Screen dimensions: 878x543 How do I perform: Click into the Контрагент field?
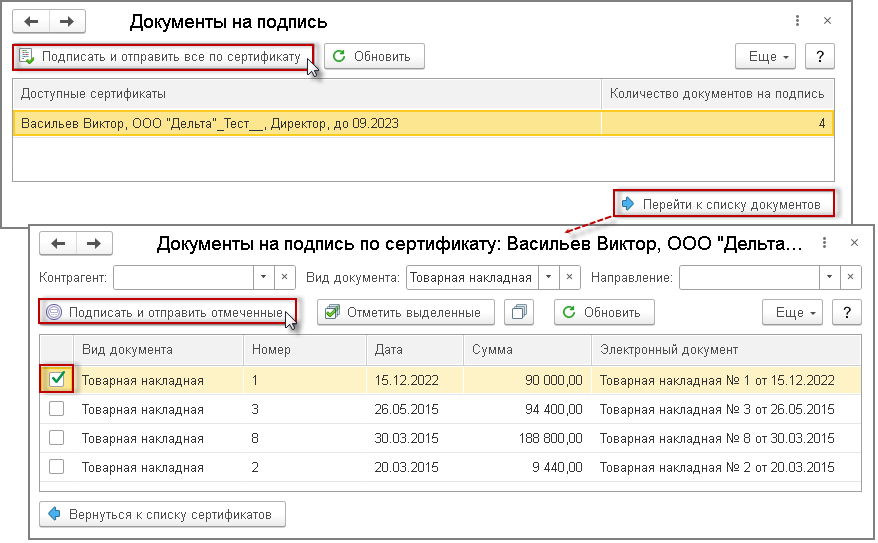pyautogui.click(x=183, y=278)
